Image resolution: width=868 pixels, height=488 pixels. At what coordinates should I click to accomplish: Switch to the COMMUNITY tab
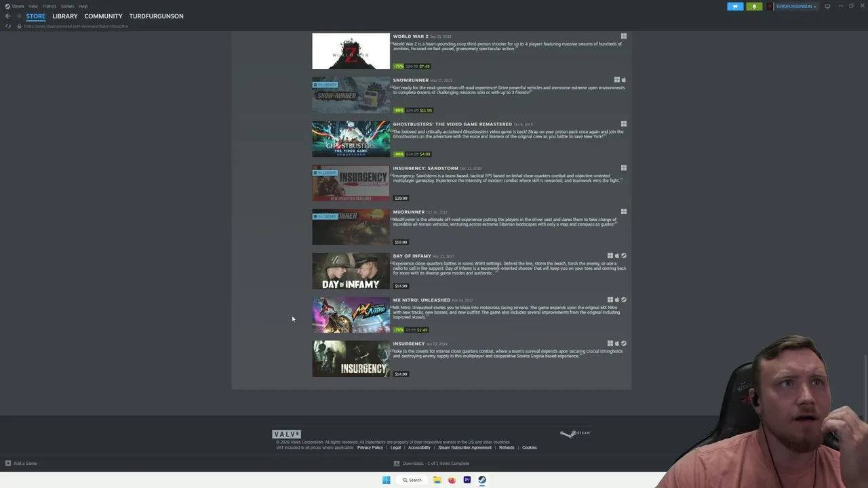[103, 16]
